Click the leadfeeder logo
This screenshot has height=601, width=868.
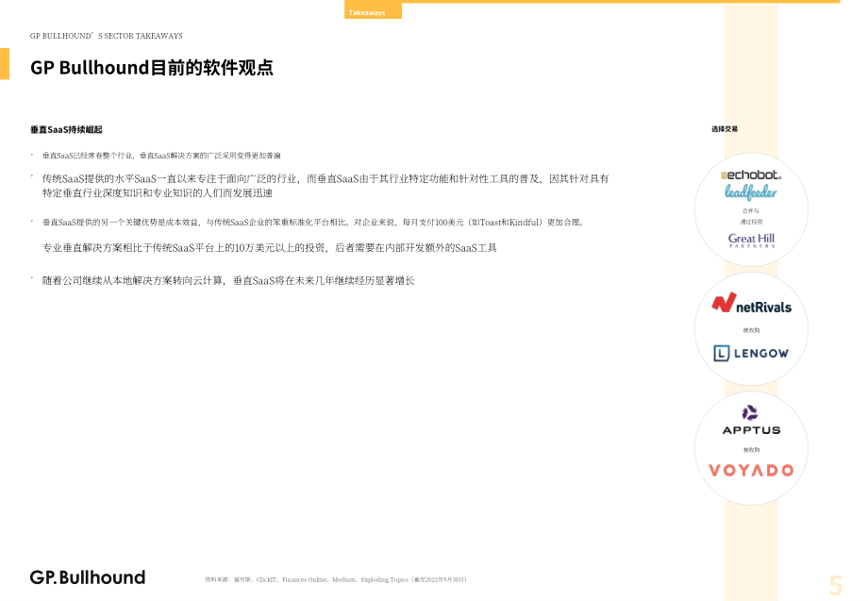751,192
